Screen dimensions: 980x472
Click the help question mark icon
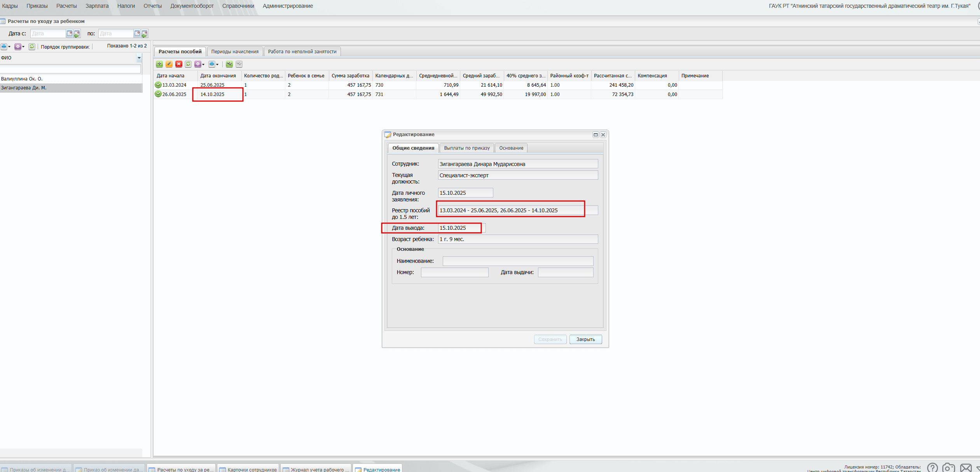coord(932,468)
